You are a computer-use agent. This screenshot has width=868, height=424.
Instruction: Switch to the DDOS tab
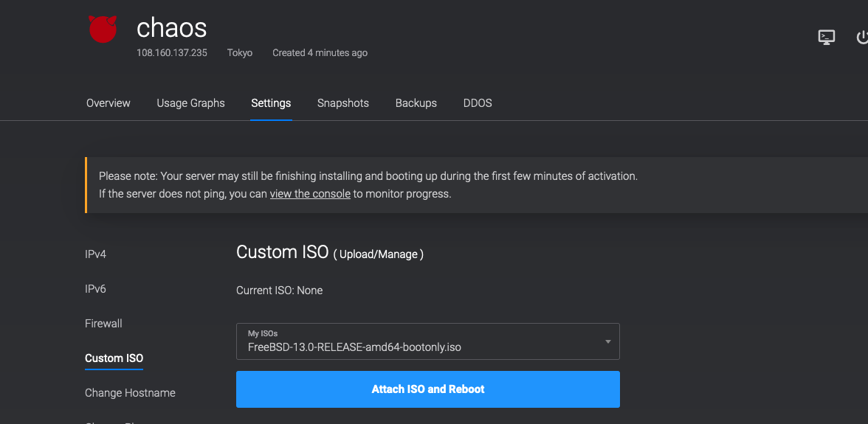[478, 103]
